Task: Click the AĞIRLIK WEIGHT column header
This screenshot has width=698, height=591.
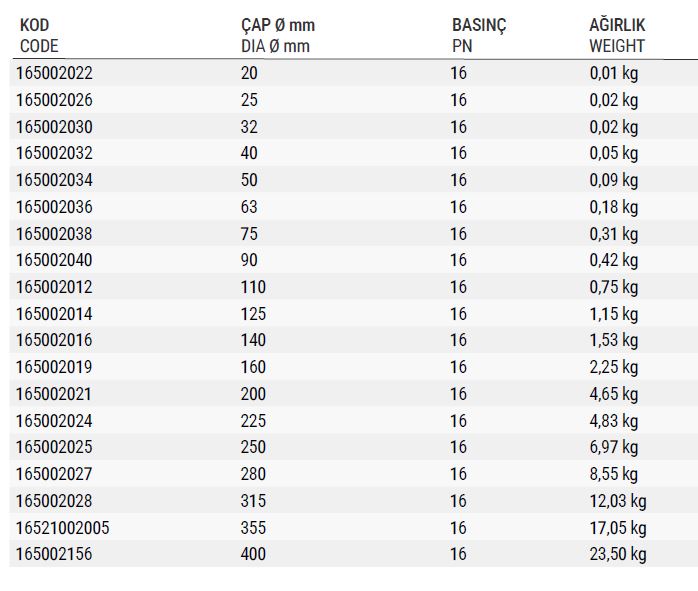Action: click(x=617, y=36)
